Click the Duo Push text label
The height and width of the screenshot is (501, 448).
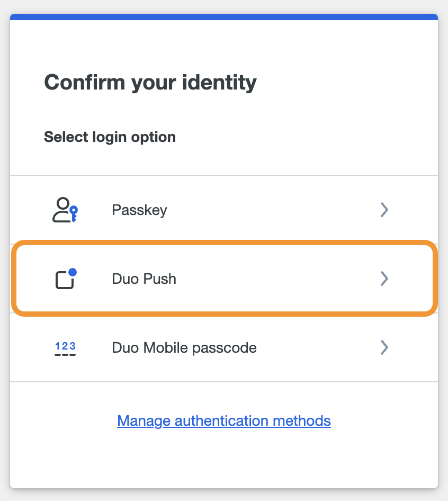(x=144, y=279)
